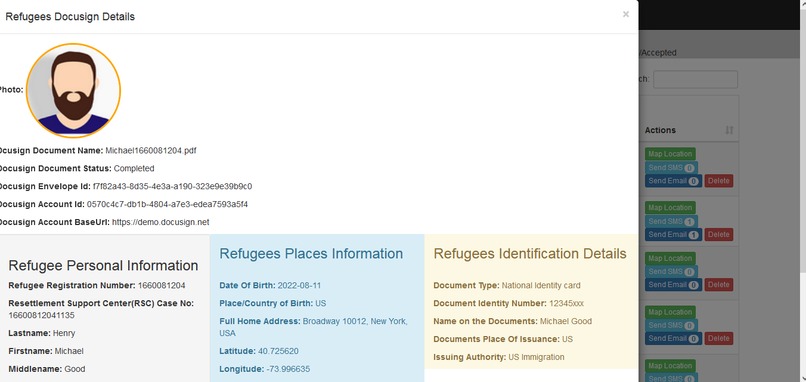Select issuing authority US Immigration
Viewport: 806px width, 382px height.
[536, 357]
